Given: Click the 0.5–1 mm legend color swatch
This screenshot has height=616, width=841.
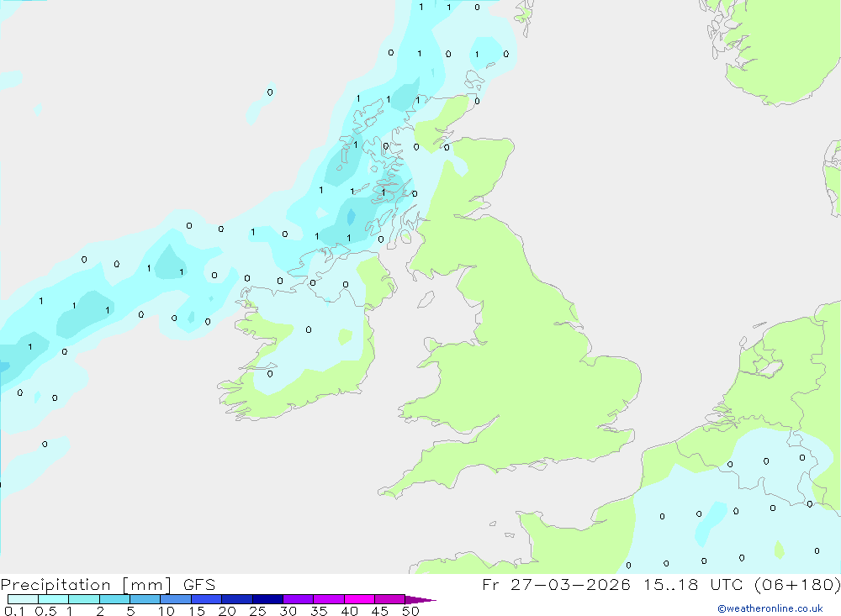Looking at the screenshot, I should [54, 599].
